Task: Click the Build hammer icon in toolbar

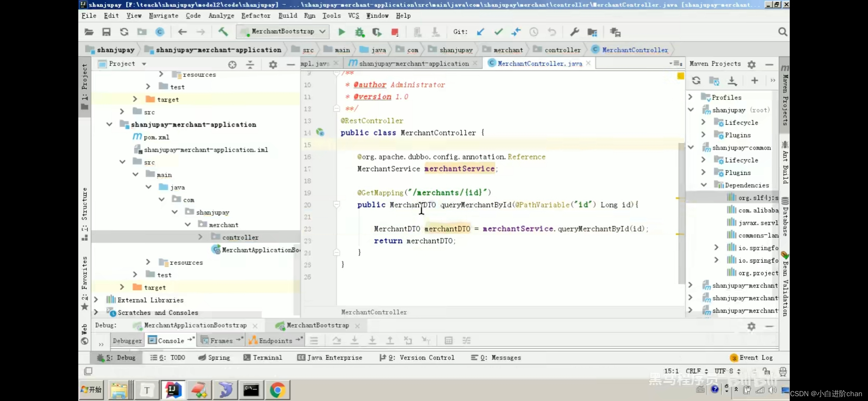Action: coord(223,32)
